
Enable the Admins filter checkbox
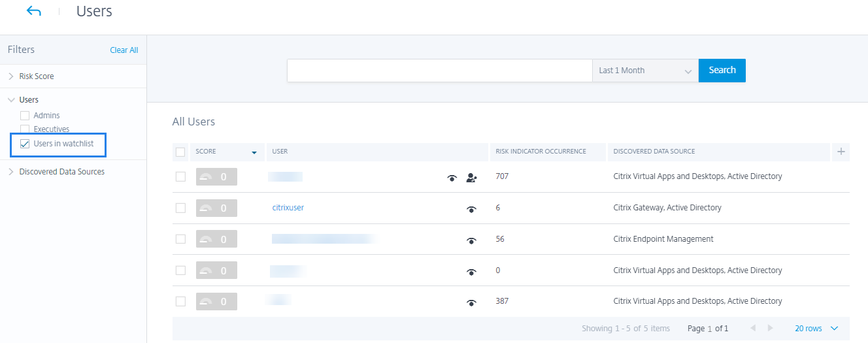point(25,116)
